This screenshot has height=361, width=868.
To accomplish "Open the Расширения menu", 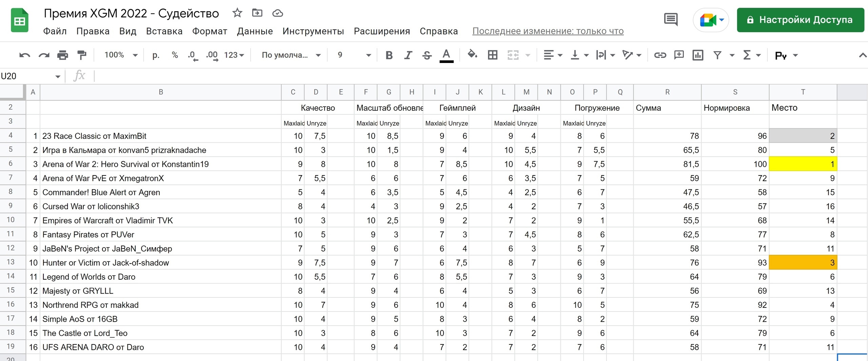I will pos(382,31).
